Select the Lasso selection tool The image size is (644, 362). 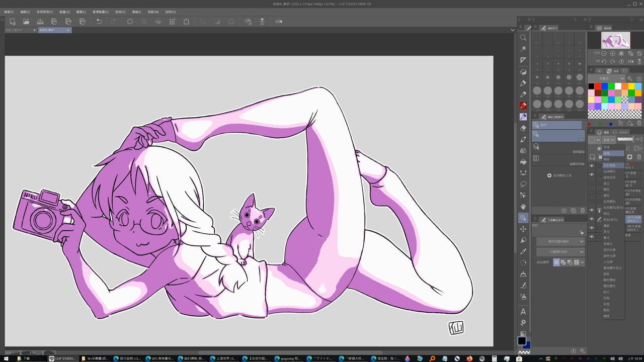[523, 184]
